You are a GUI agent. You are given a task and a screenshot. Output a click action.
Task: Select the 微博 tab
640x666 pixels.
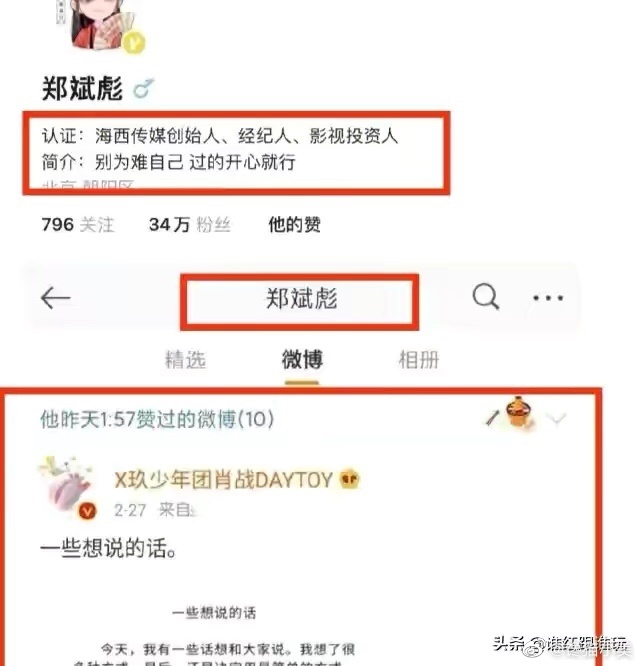[x=302, y=360]
